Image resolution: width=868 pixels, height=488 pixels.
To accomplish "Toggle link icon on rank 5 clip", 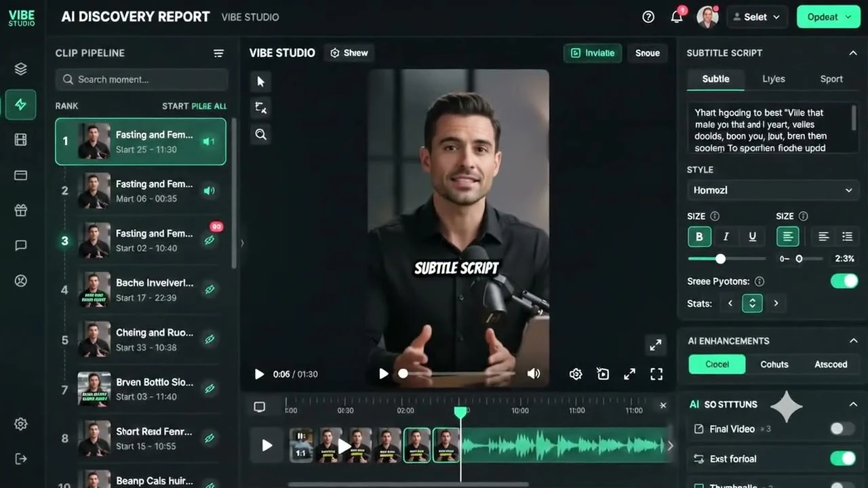I will pos(210,340).
